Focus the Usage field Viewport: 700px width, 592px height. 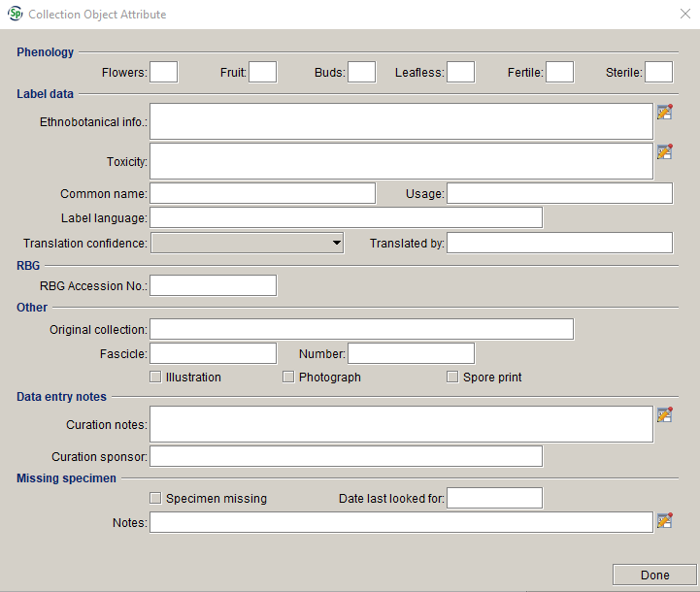560,193
